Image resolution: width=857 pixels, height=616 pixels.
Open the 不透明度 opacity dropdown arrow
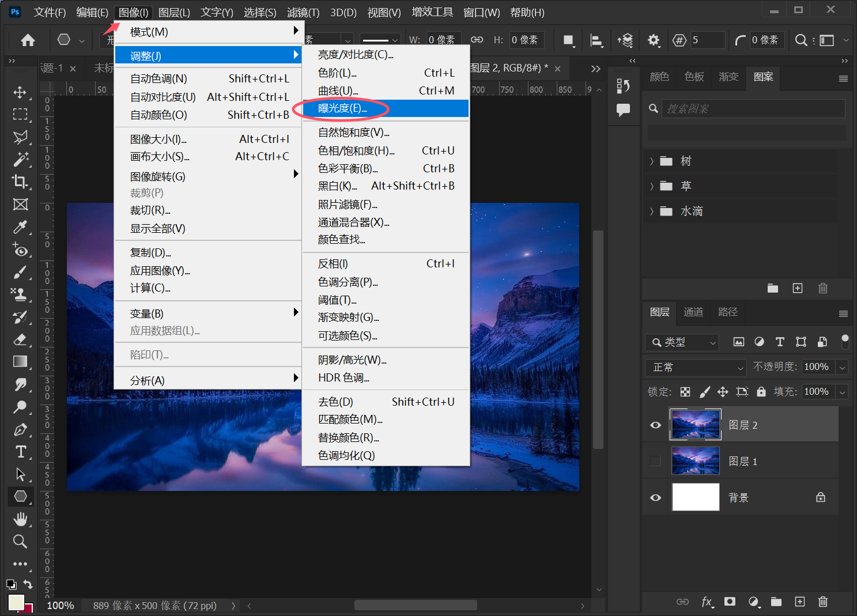tap(842, 367)
